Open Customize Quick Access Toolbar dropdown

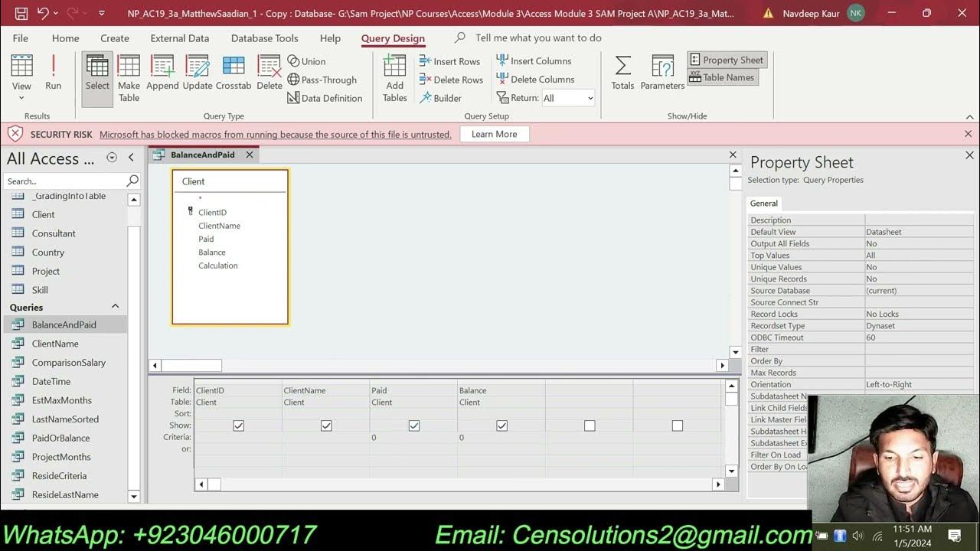pos(102,13)
